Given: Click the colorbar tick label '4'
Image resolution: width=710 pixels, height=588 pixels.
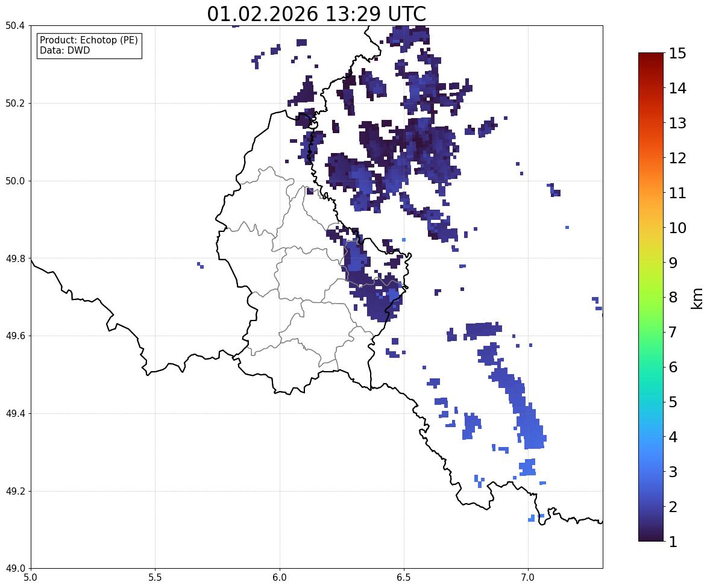Looking at the screenshot, I should [x=673, y=437].
